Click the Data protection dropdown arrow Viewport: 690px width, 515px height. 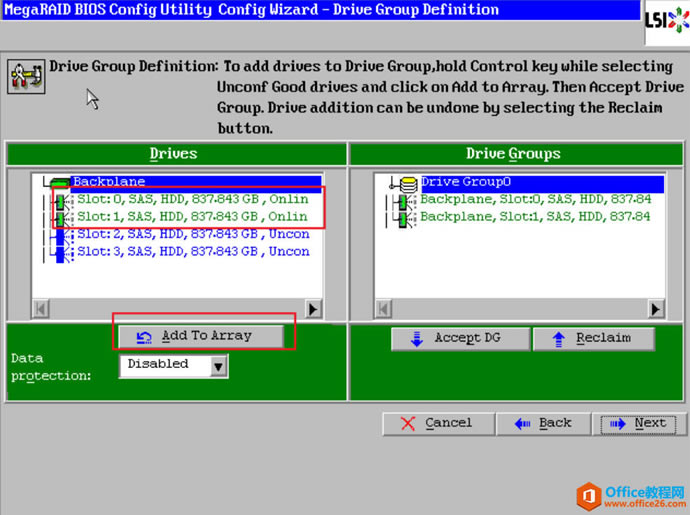tap(218, 366)
